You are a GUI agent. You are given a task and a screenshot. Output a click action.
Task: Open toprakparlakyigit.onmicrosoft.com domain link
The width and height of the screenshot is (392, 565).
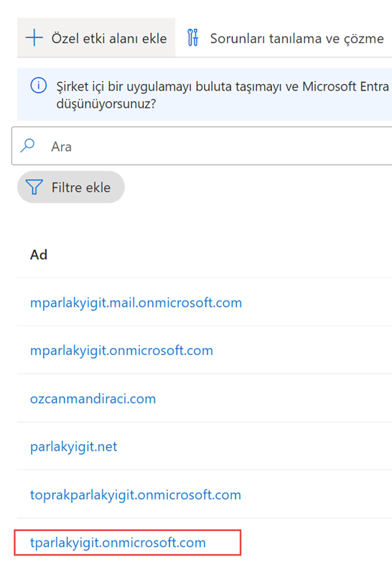click(136, 495)
